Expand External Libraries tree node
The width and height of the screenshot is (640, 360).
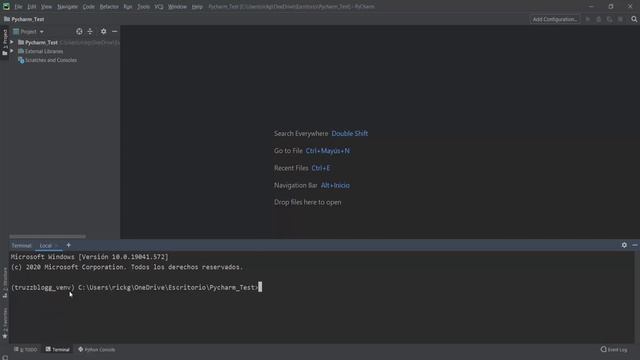(12, 51)
